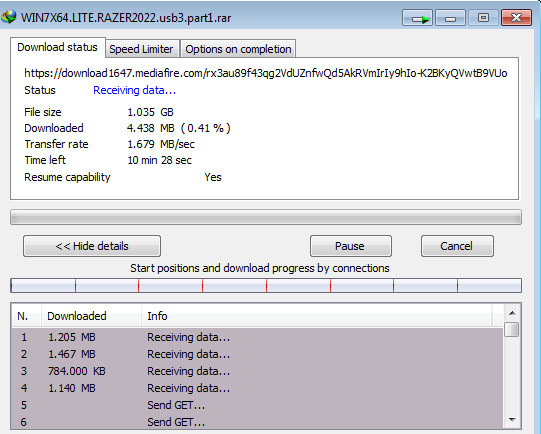Open the Options on completion tab

coord(238,49)
